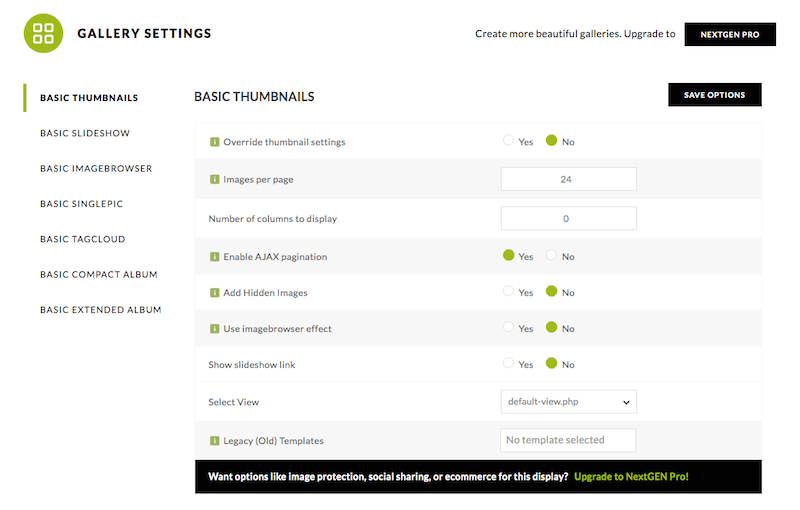Screen dimensions: 800x510
Task: Select No for Add Hidden Images
Action: click(x=552, y=291)
